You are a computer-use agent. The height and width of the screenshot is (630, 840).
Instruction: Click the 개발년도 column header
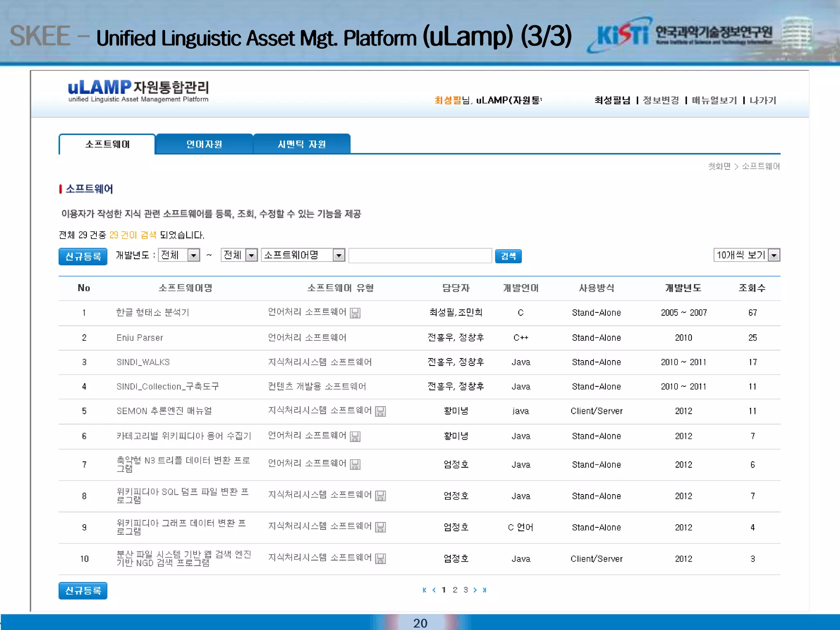click(683, 288)
